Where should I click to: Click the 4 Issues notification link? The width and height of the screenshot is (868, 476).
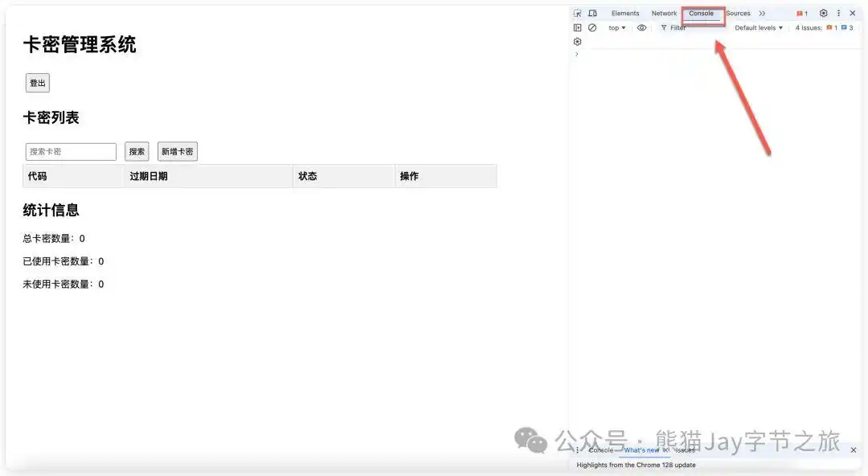pyautogui.click(x=807, y=27)
